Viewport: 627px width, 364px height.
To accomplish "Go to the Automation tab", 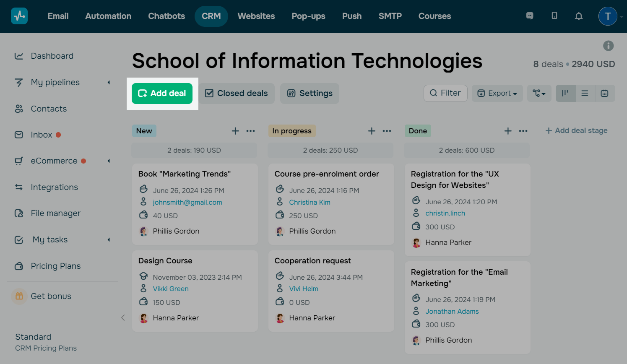I will [108, 16].
